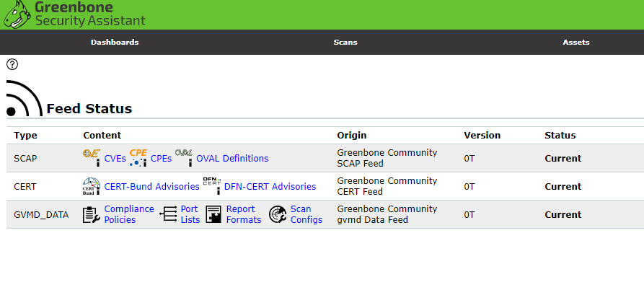644x290 pixels.
Task: Open the DFN-CERT Advisories link
Action: pos(270,187)
